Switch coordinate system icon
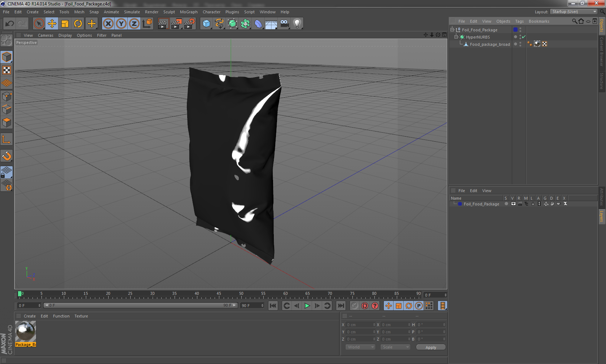The width and height of the screenshot is (606, 364). [147, 24]
